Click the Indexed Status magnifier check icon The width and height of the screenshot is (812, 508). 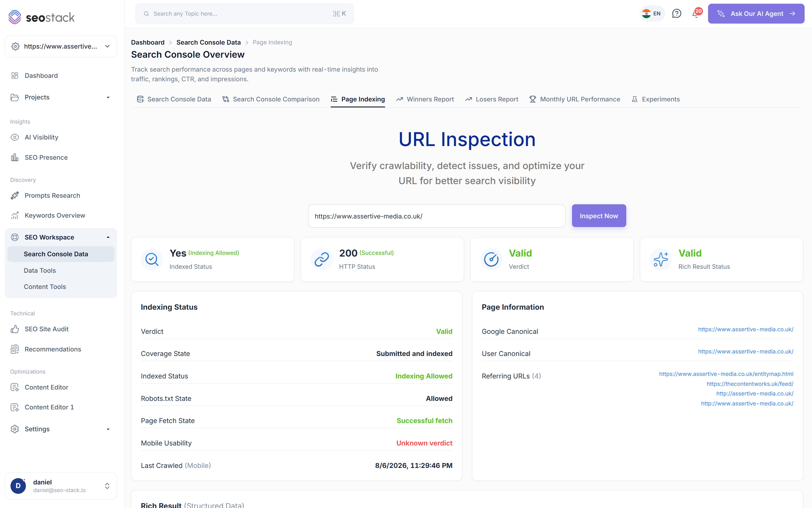(152, 259)
